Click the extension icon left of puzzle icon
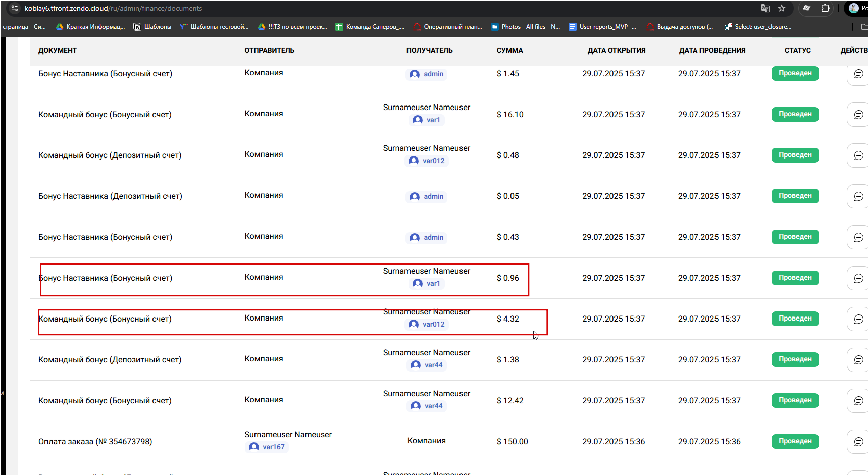868x475 pixels. click(807, 8)
